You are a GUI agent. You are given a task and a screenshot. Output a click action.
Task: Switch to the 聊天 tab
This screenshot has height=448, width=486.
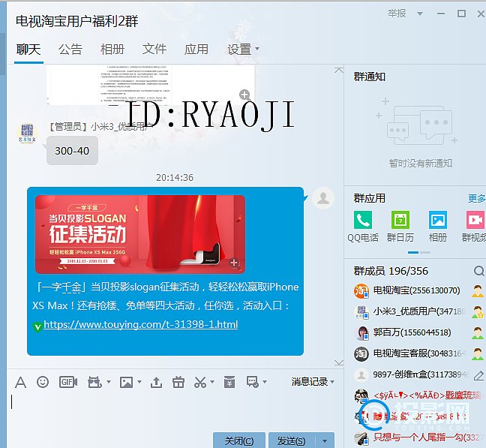click(28, 50)
